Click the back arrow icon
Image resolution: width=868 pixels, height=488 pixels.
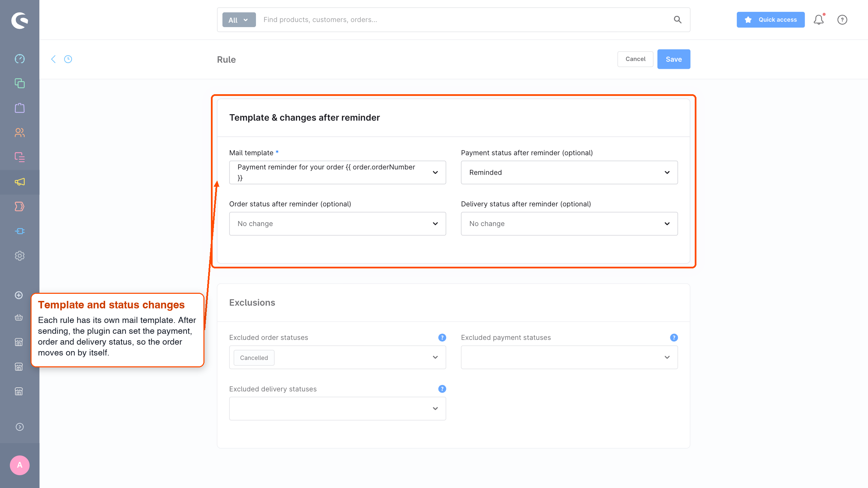click(x=53, y=59)
